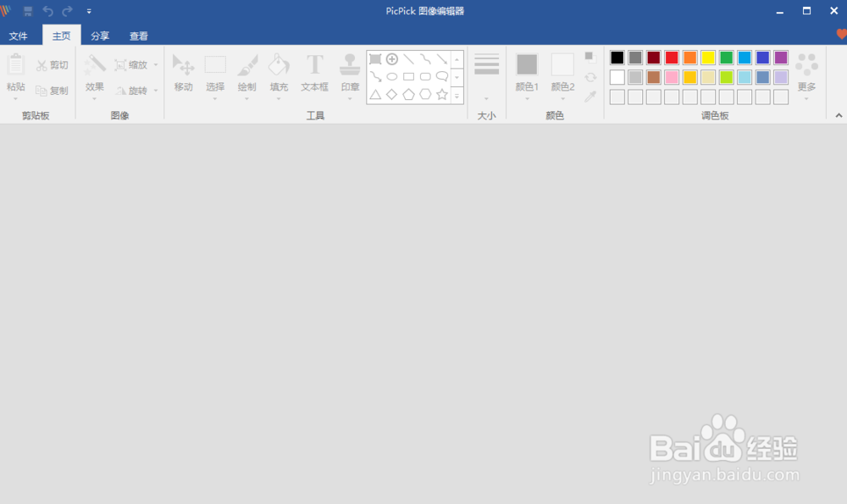Click the PicPick app logo icon

coord(5,11)
